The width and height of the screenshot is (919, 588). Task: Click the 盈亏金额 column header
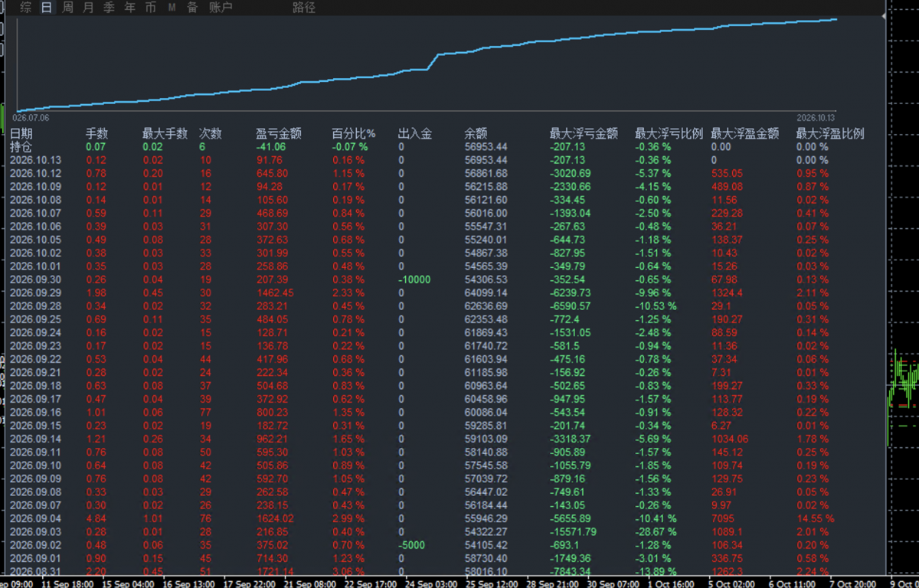(x=279, y=133)
